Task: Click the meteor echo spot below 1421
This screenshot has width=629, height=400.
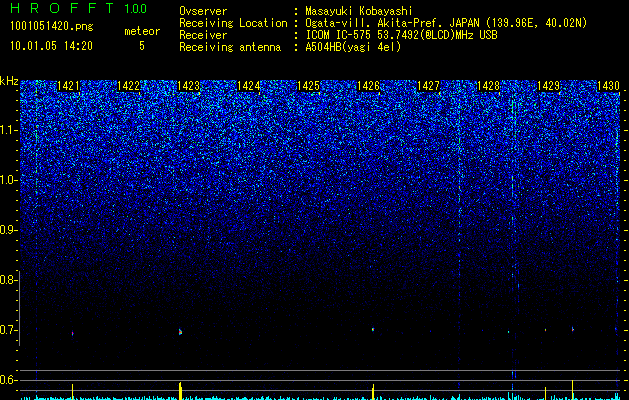Action: coord(73,333)
